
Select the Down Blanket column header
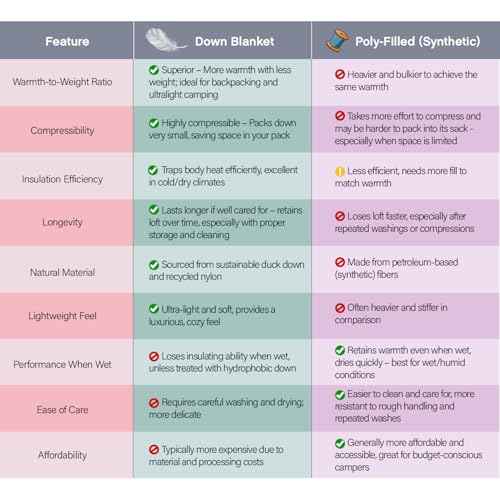[x=234, y=42]
